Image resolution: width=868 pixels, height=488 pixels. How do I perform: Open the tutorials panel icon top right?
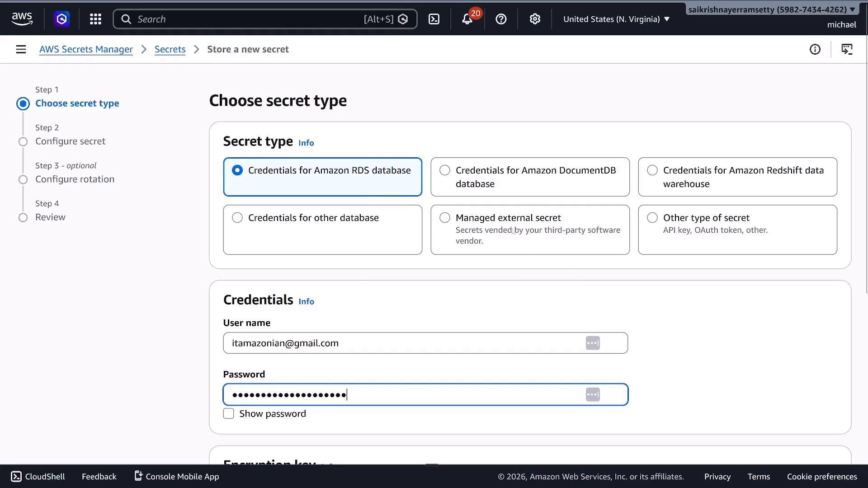tap(847, 49)
